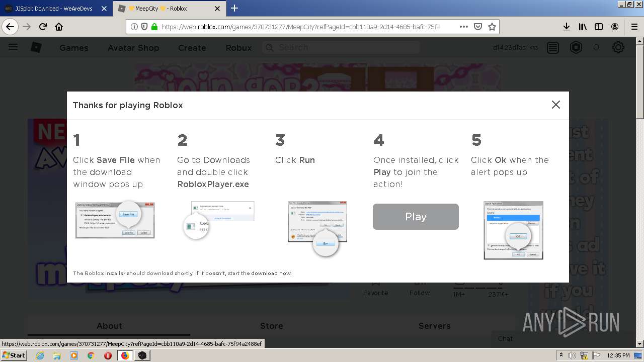Open Roblox left navigation hamburger menu
The width and height of the screenshot is (644, 362).
coord(13,47)
